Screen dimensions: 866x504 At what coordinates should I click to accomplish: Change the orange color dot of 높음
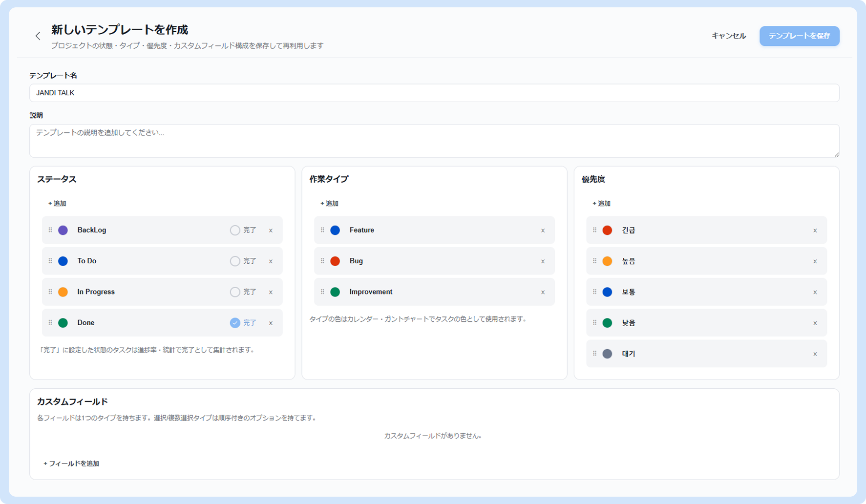click(x=607, y=261)
